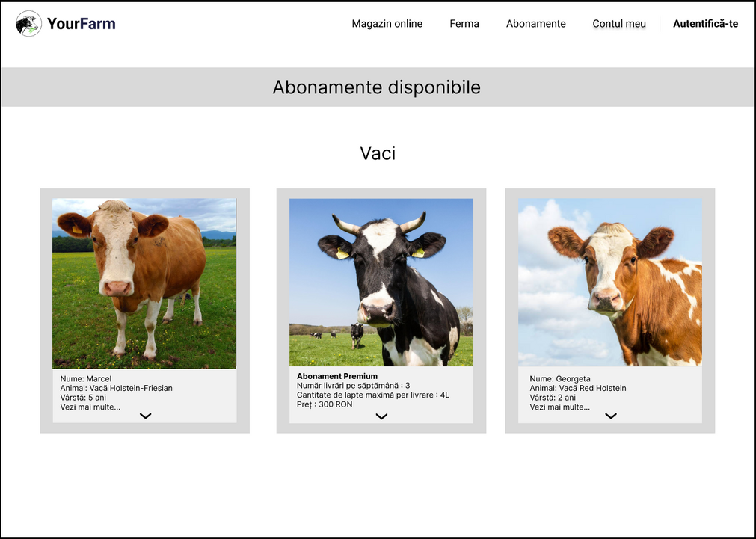Screen dimensions: 756x539
Task: Expand Marcel's card with chevron arrow
Action: click(x=145, y=416)
